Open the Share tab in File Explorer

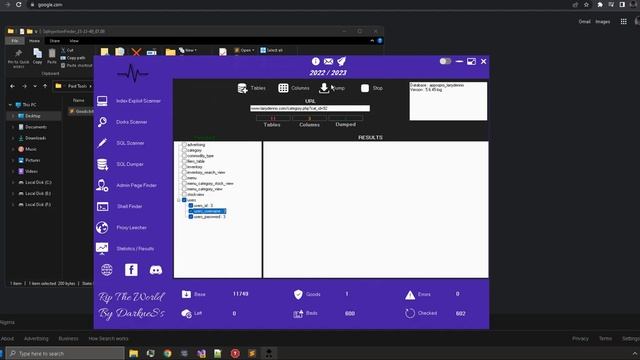tap(54, 41)
